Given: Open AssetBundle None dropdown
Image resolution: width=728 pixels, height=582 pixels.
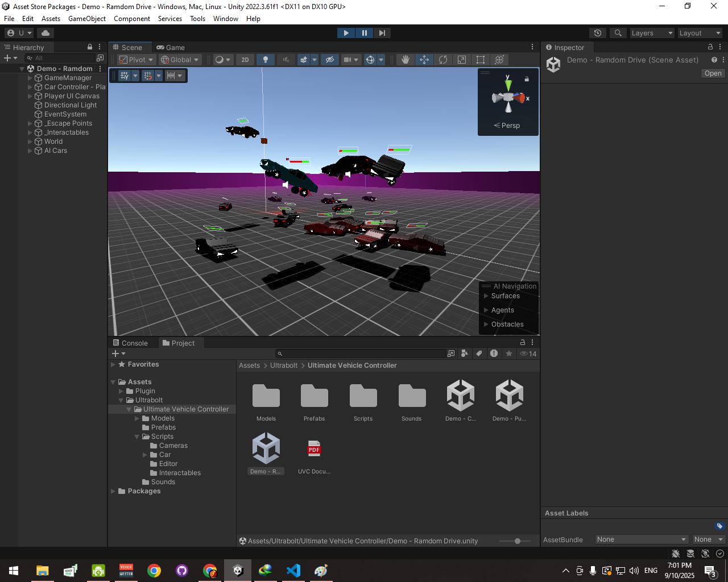Looking at the screenshot, I should [642, 539].
